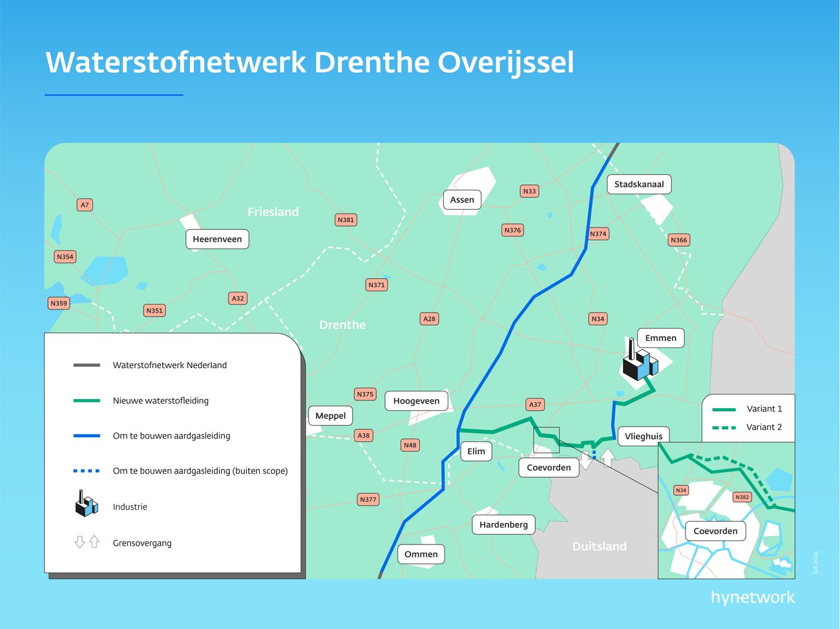Click the Grensovergang arrows in the legend
The width and height of the screenshot is (840, 629).
pos(87,542)
